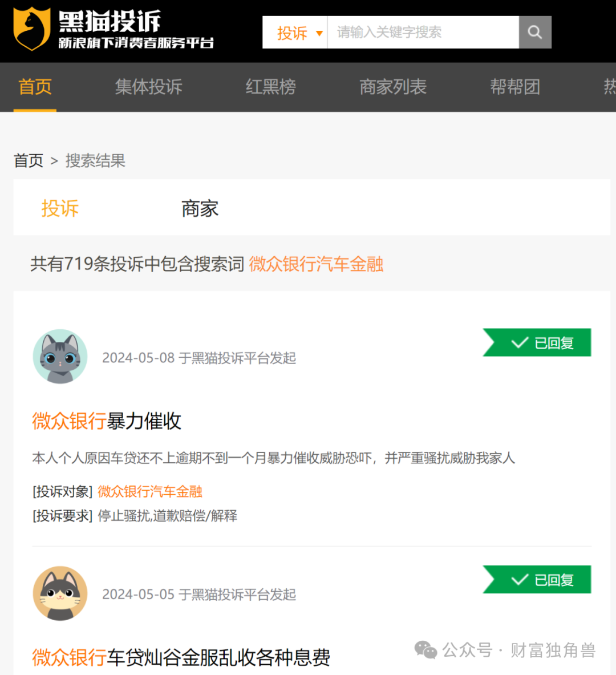Open 商家列表 navigation item
The image size is (616, 675).
point(392,87)
